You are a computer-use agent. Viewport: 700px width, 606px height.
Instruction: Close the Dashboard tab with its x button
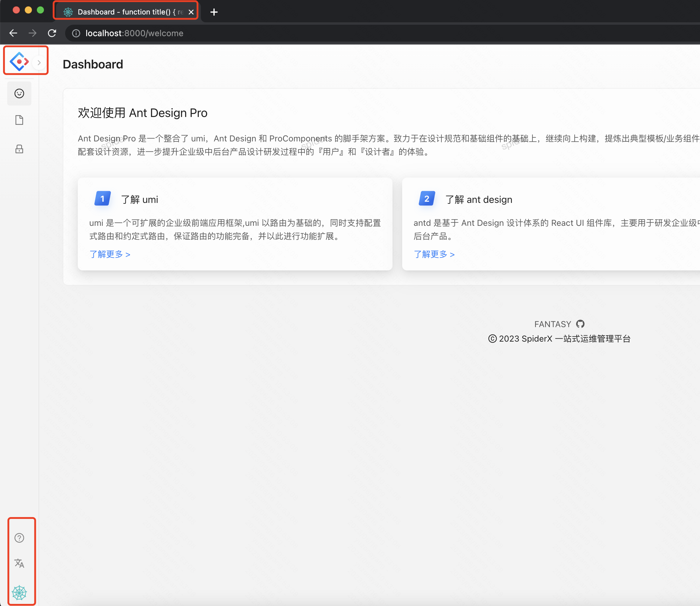[x=191, y=11]
